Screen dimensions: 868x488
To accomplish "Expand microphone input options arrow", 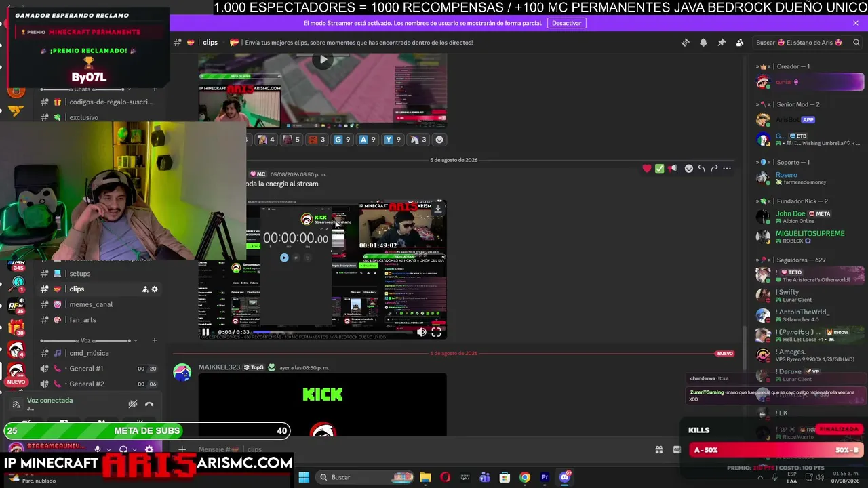I will pyautogui.click(x=108, y=449).
